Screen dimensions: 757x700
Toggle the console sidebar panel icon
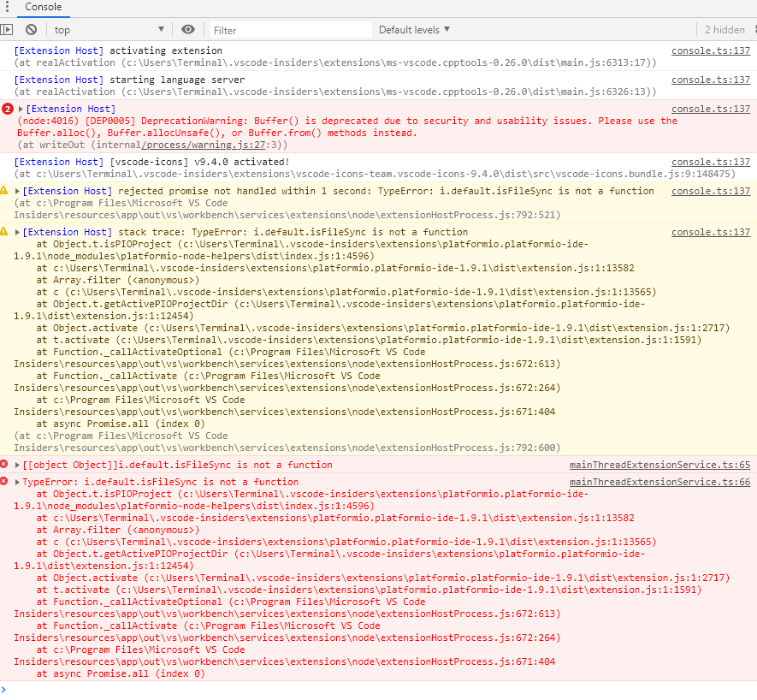pyautogui.click(x=7, y=29)
